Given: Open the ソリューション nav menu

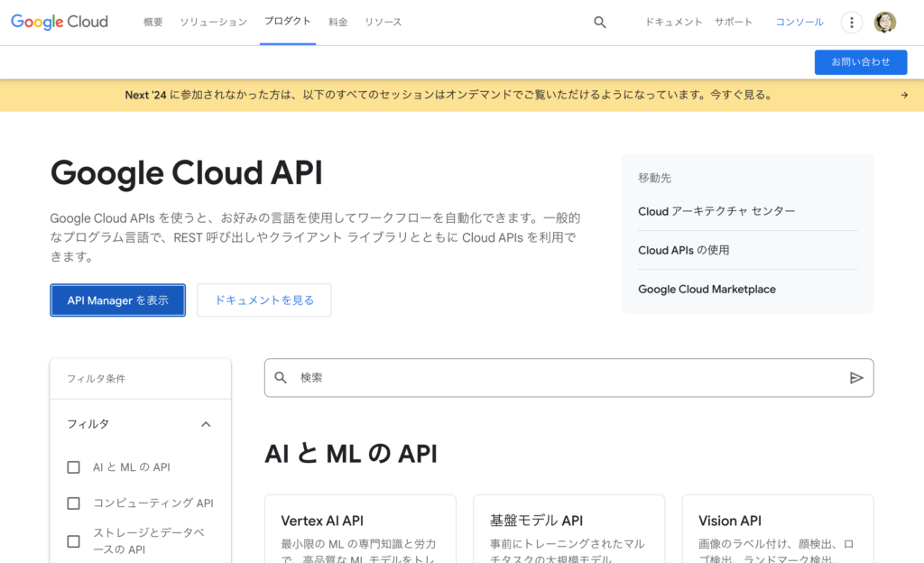Looking at the screenshot, I should [213, 23].
